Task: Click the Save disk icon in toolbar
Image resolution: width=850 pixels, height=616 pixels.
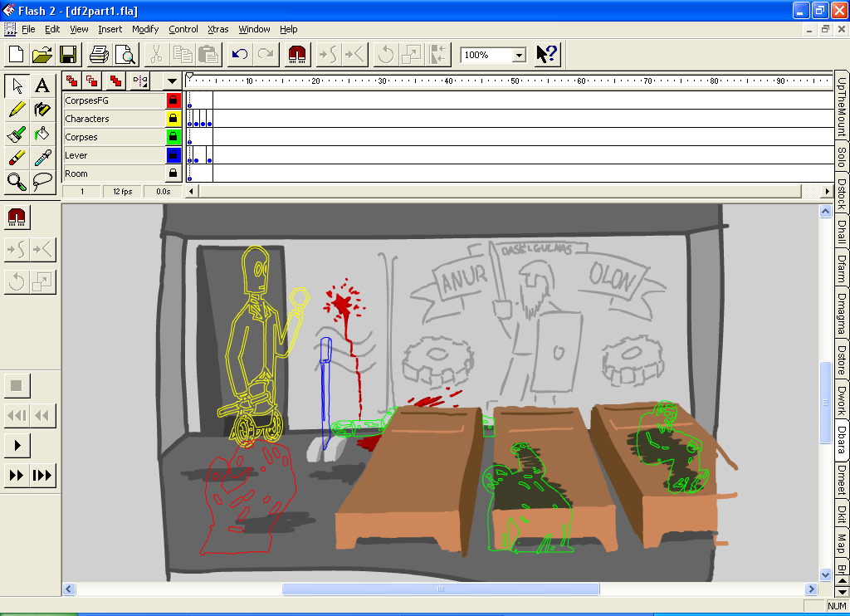Action: [68, 55]
